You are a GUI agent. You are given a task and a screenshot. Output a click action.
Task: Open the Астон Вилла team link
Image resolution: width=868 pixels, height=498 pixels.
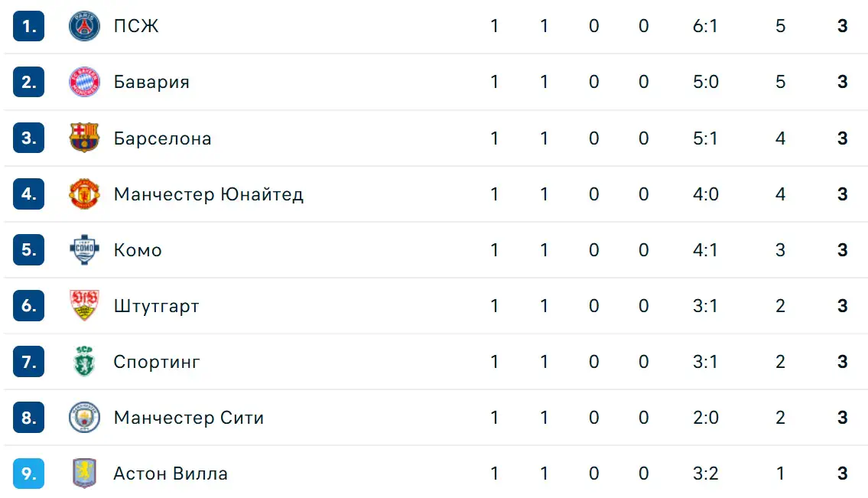coord(171,474)
